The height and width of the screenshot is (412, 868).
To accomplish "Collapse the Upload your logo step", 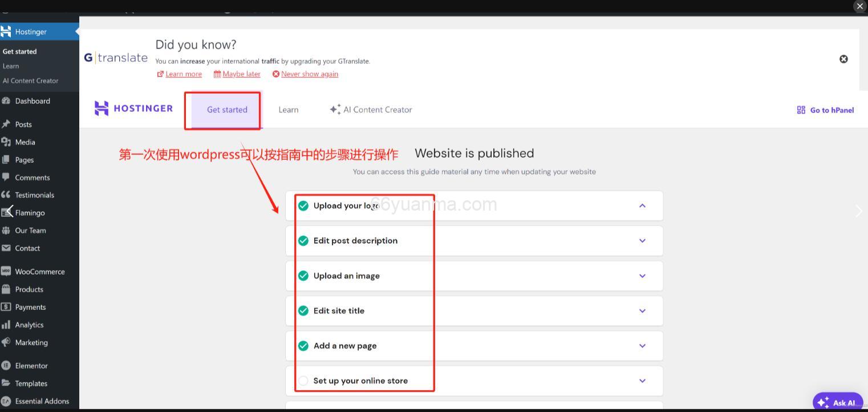I will (x=642, y=205).
